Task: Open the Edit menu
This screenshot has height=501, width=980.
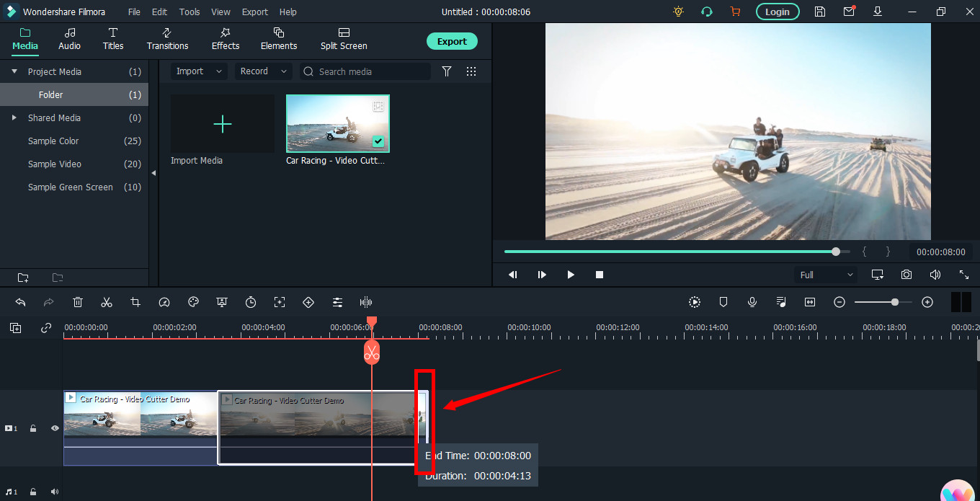Action: tap(159, 12)
